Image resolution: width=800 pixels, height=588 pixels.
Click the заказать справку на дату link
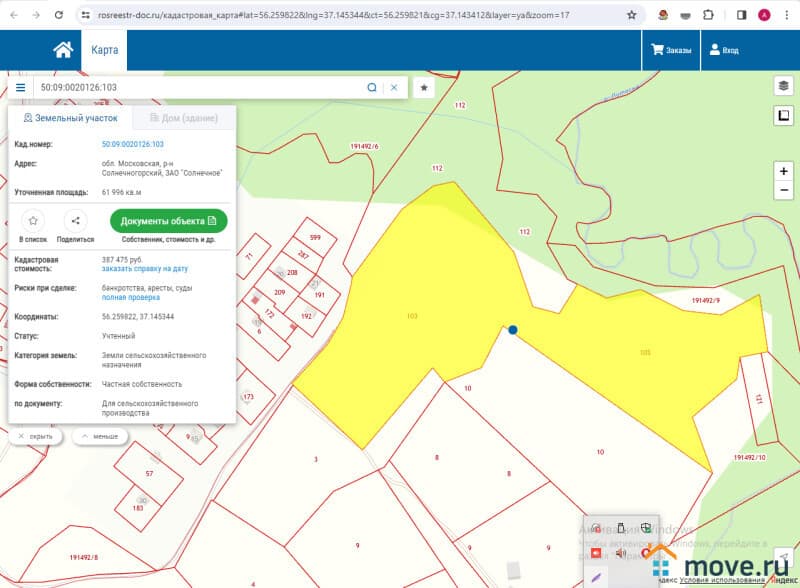[x=145, y=269]
